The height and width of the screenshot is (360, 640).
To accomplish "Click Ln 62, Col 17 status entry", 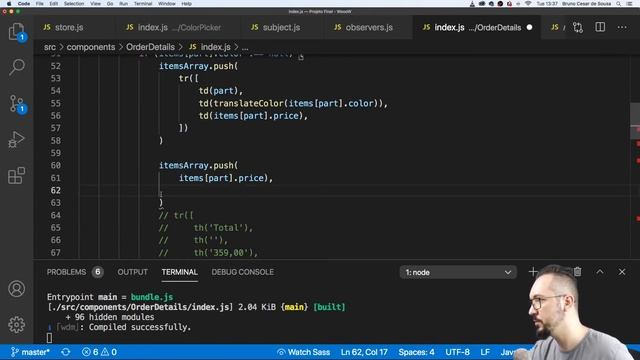I will coord(364,352).
